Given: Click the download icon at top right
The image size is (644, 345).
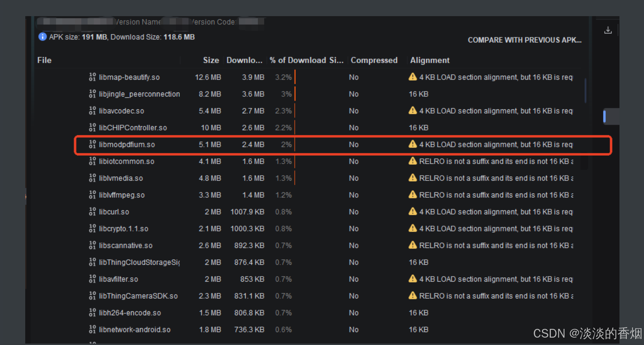Looking at the screenshot, I should pyautogui.click(x=608, y=30).
